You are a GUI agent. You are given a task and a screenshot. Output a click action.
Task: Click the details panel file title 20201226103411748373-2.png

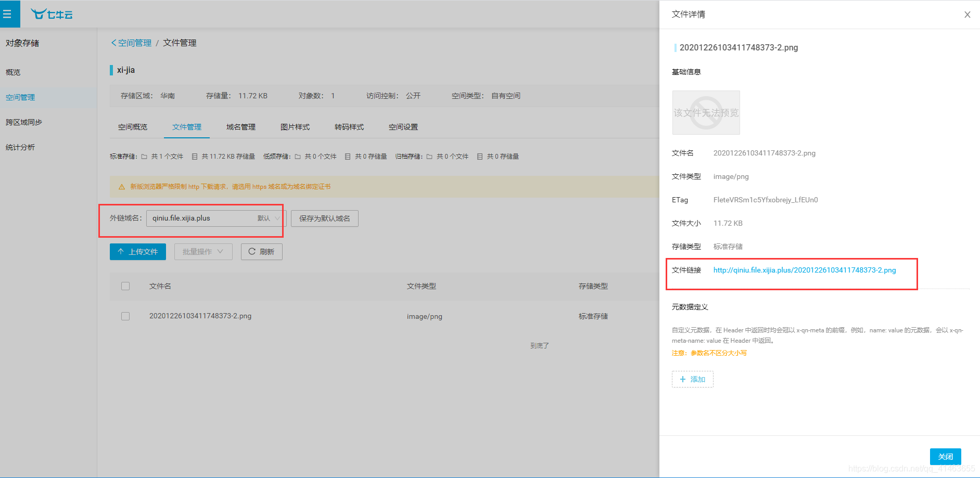(739, 47)
